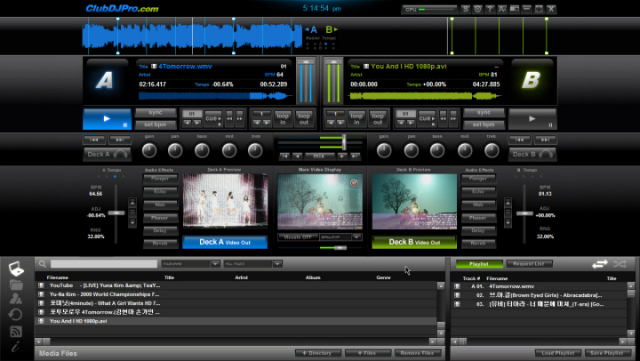Screen dimensions: 640x361
Task: Click Deck B Video Out button
Action: coord(414,242)
